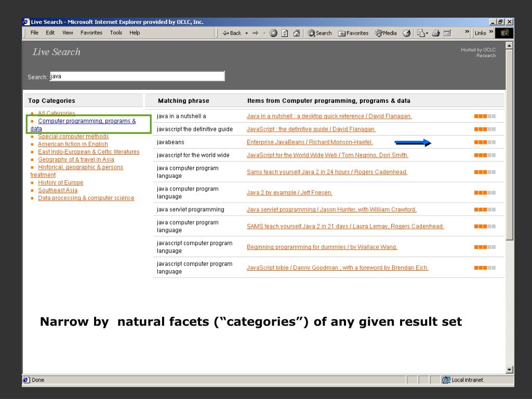Open Enterprise JavaBeans result link
This screenshot has width=532, height=399.
pyautogui.click(x=310, y=142)
